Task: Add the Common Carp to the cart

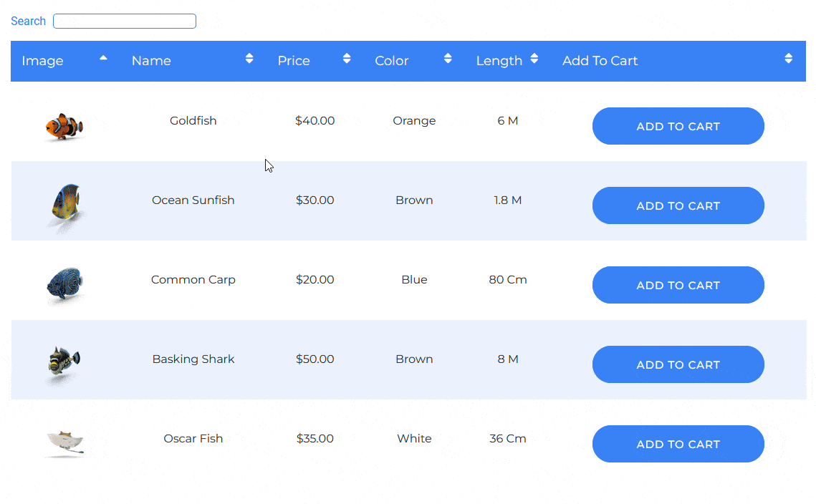Action: coord(678,285)
